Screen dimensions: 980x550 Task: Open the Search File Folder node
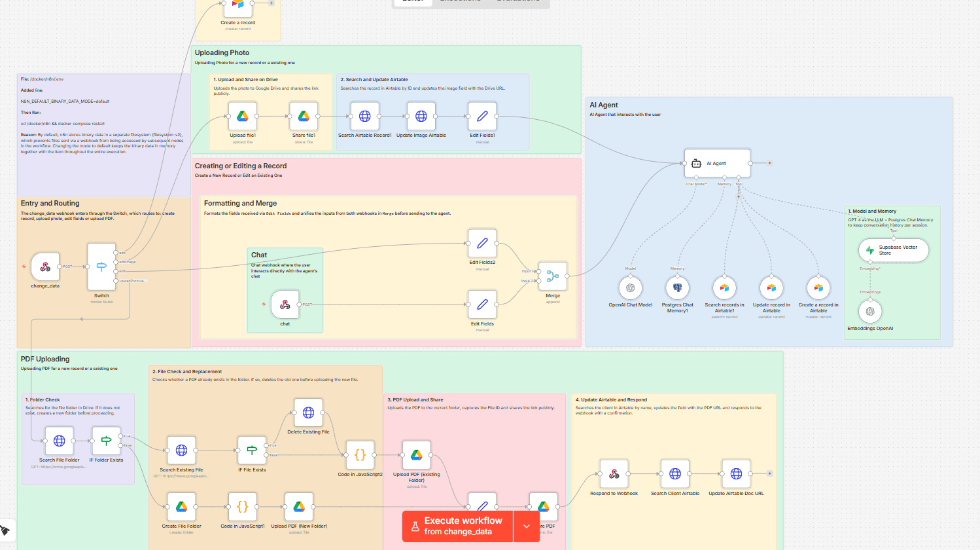pos(59,441)
